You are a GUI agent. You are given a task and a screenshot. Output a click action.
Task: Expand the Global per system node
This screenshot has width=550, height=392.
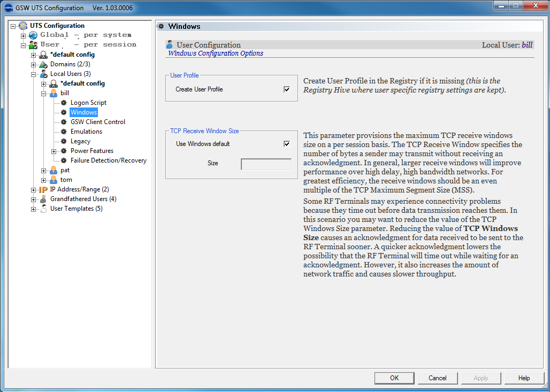click(x=24, y=35)
